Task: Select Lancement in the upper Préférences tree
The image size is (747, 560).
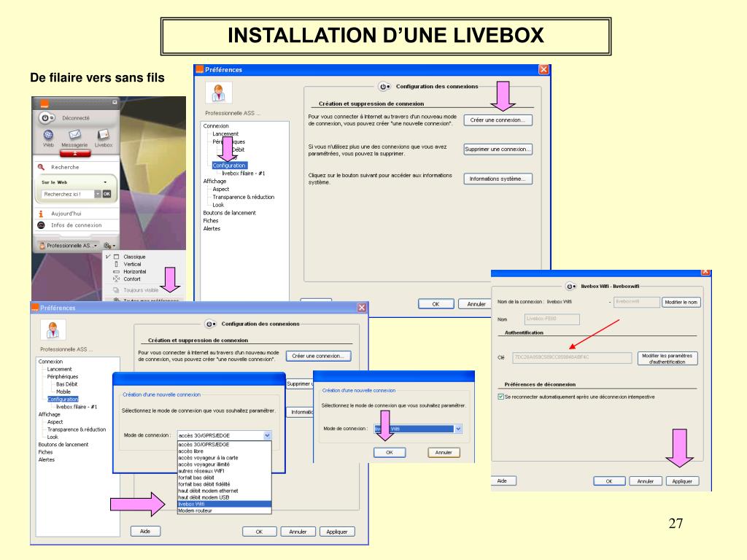Action: click(x=225, y=134)
